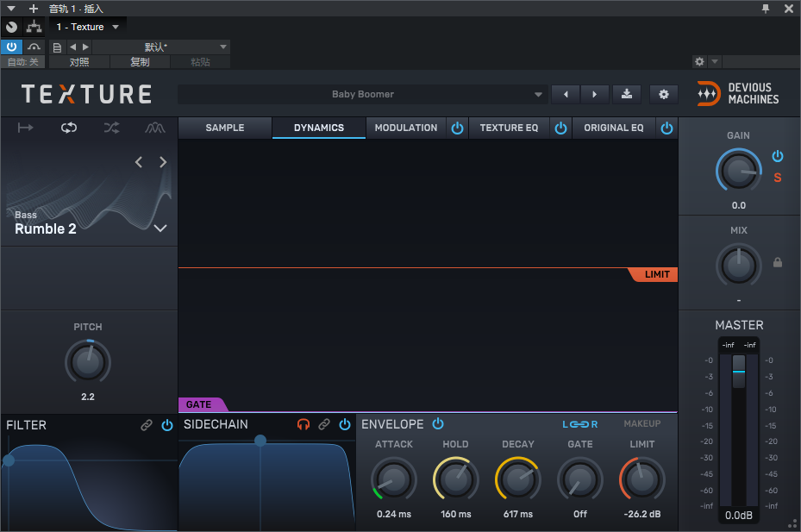Click the MIX knob

point(739,266)
